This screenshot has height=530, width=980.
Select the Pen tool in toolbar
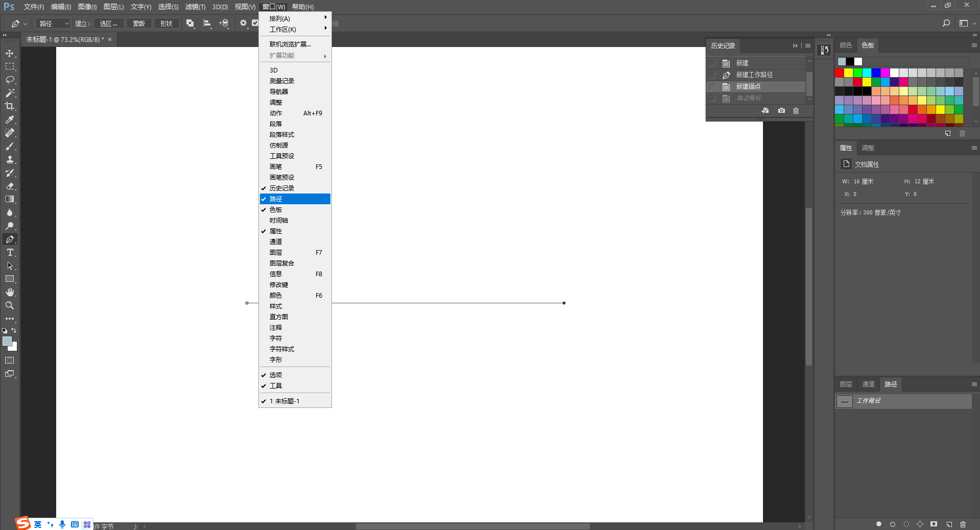tap(10, 239)
